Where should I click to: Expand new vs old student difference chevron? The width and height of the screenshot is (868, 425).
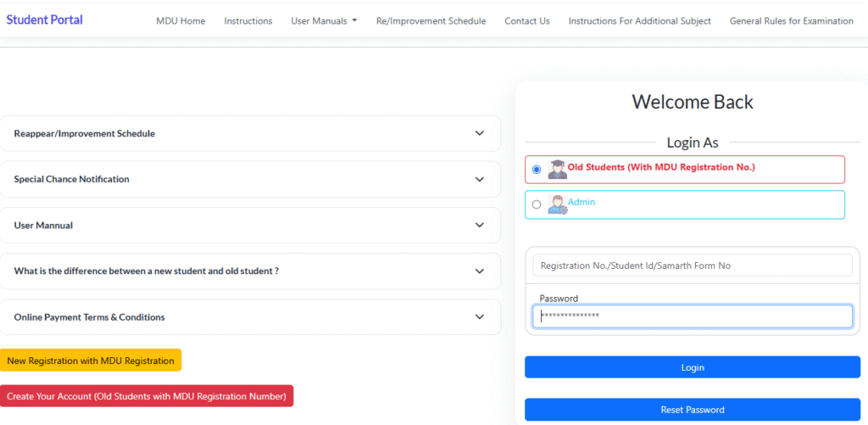click(480, 271)
